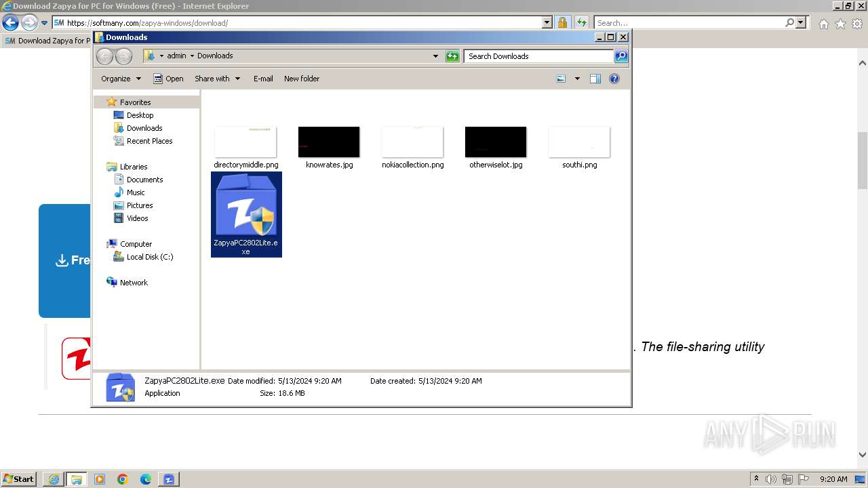
Task: Select otherwiselot.jpg thumbnail
Action: click(496, 142)
